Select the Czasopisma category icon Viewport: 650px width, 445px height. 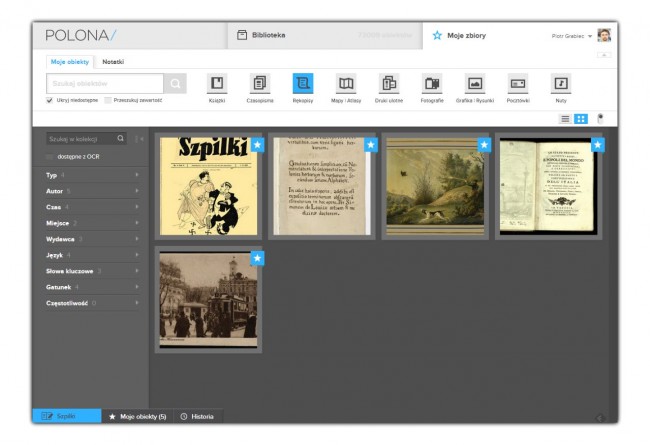[260, 83]
